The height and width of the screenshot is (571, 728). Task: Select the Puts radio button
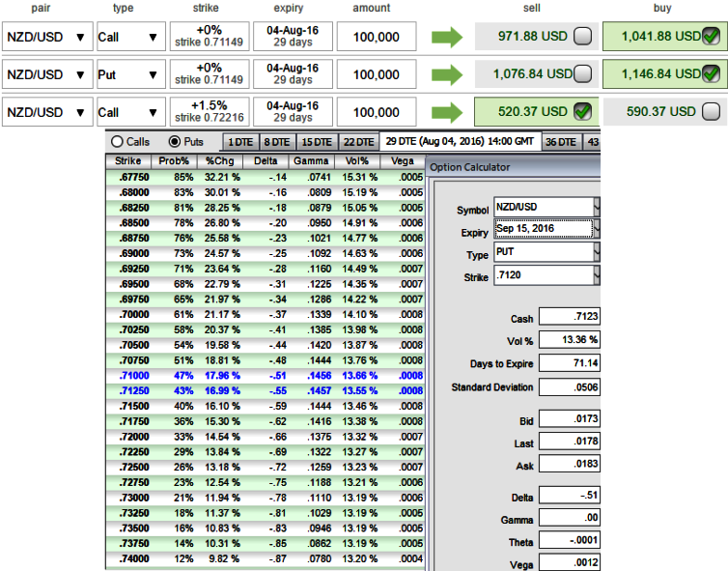coord(174,141)
